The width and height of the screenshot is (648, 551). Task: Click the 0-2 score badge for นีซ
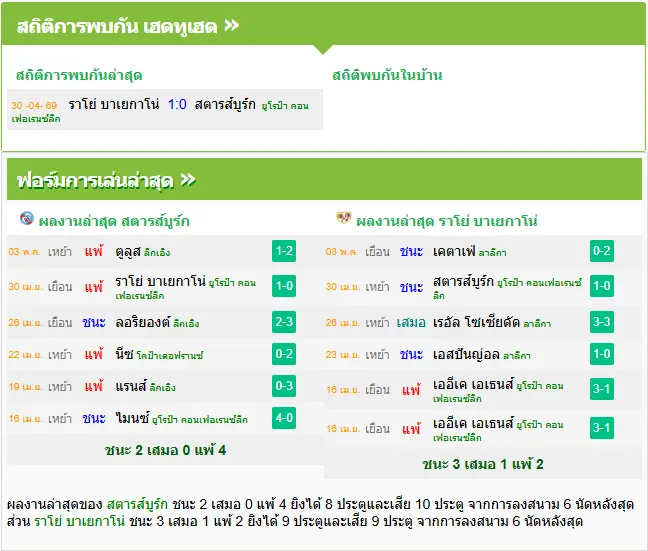click(284, 354)
